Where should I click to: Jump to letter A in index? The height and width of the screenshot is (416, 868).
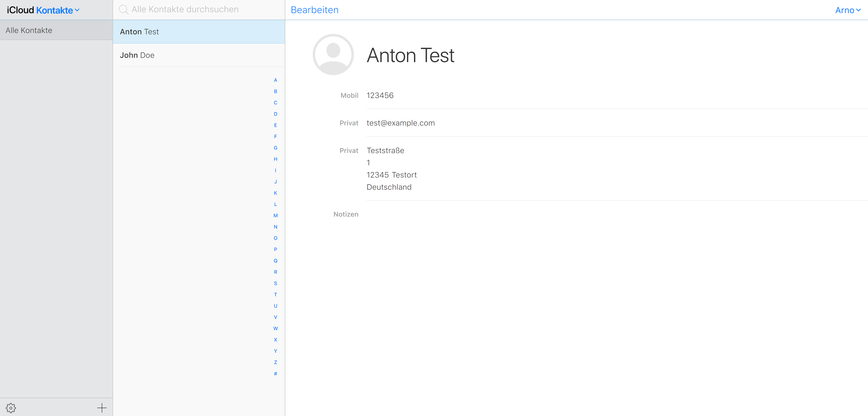[x=275, y=80]
